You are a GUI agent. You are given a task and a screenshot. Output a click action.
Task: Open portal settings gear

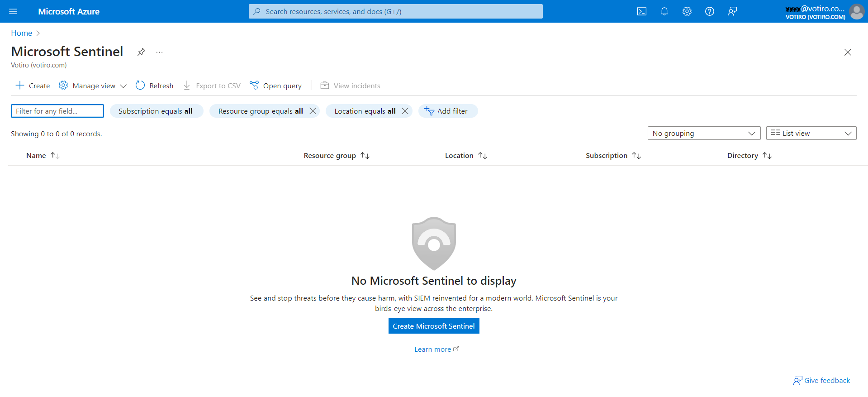(687, 11)
